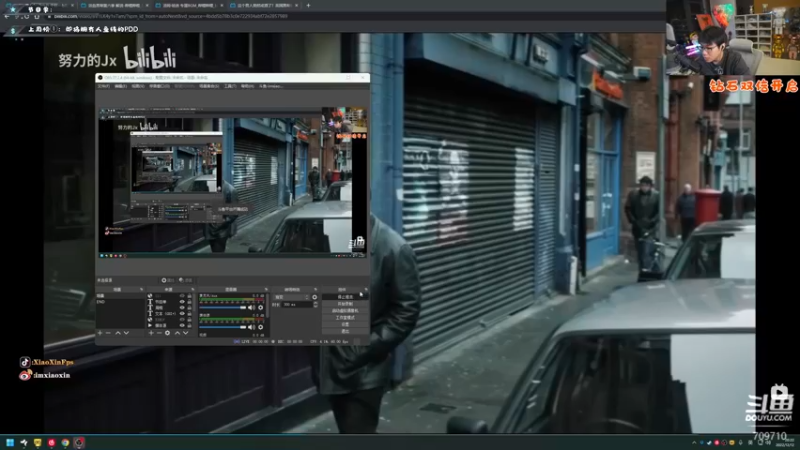Pop out the 场景 dock panel
The height and width of the screenshot is (450, 800).
141,289
